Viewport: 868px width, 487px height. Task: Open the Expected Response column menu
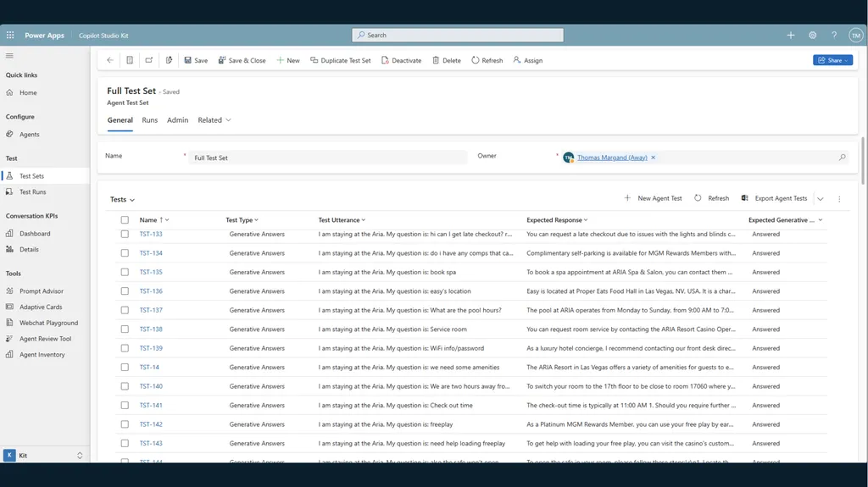tap(557, 219)
